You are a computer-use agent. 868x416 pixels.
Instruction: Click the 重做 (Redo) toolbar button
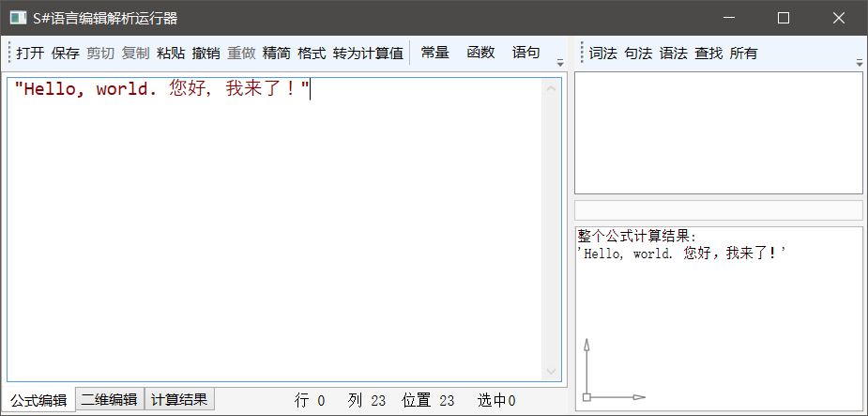pos(241,54)
